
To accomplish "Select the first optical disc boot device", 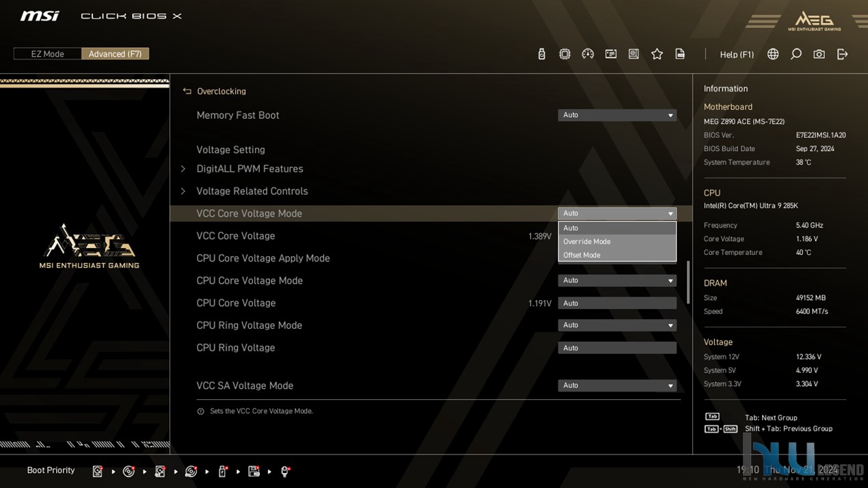I will pos(128,471).
